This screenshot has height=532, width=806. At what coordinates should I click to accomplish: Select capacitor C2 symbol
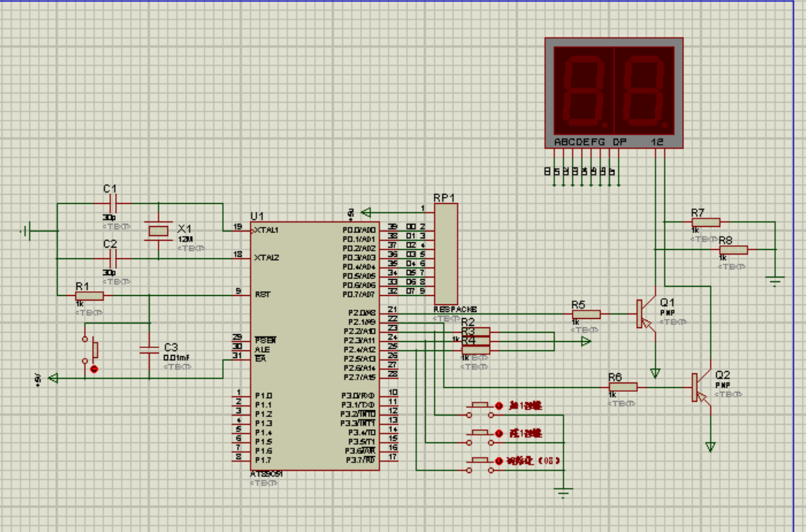[x=113, y=258]
